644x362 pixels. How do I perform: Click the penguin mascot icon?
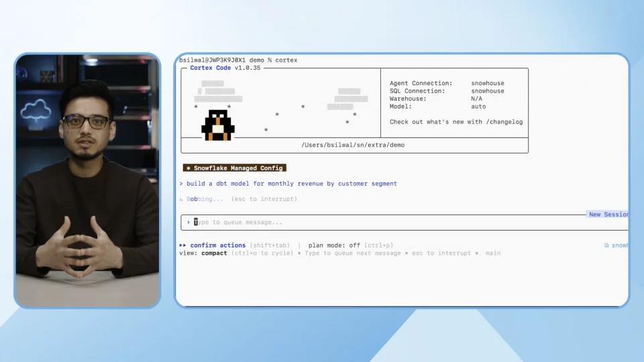coord(217,125)
